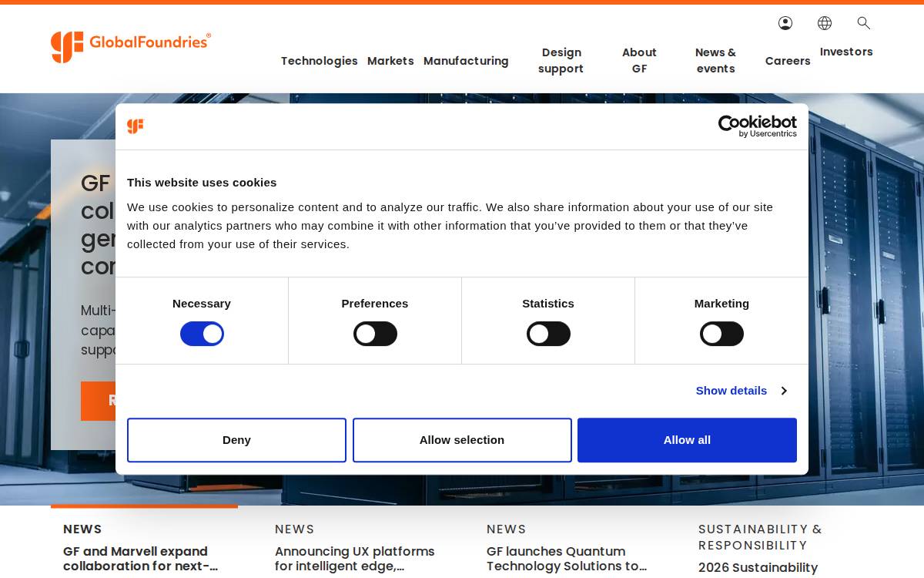The image size is (924, 578).
Task: Click the Allow all button
Action: [687, 440]
